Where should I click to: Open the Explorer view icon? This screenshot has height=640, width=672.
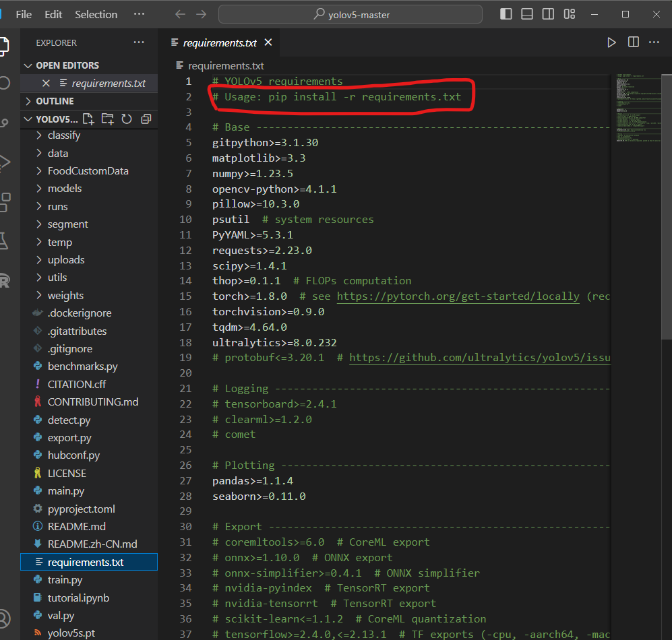pyautogui.click(x=4, y=46)
